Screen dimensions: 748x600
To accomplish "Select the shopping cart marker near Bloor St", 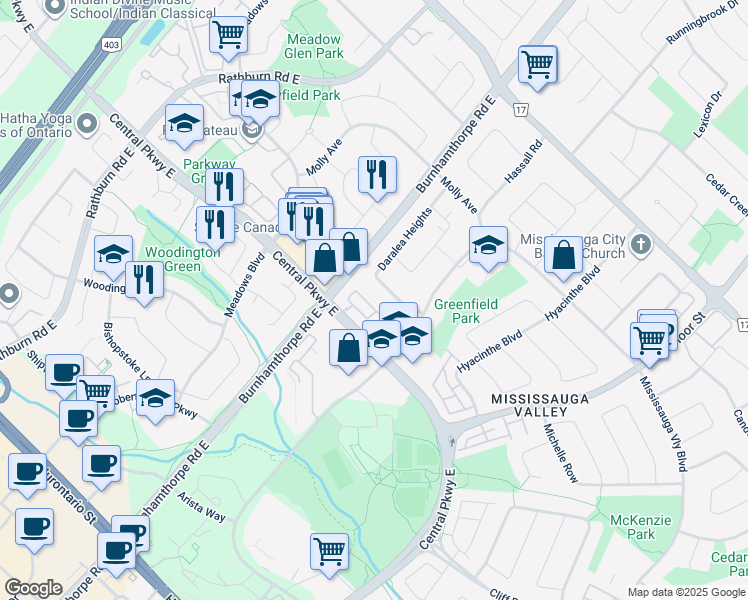I will point(649,341).
